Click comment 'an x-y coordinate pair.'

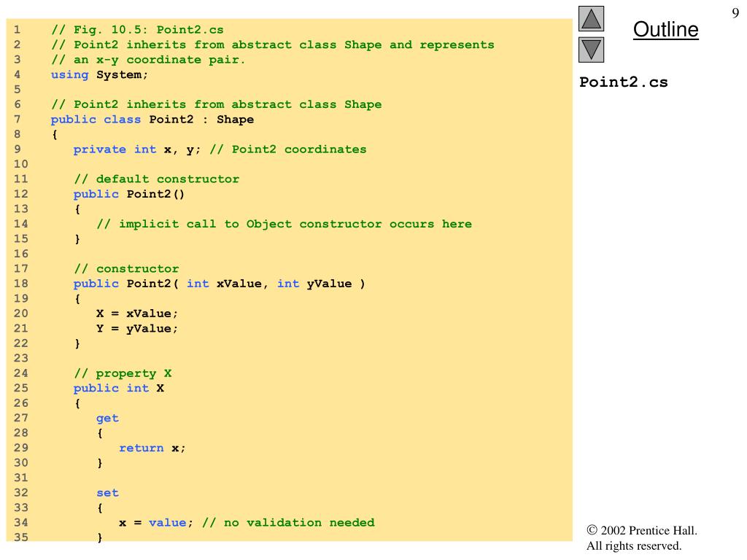click(x=159, y=60)
